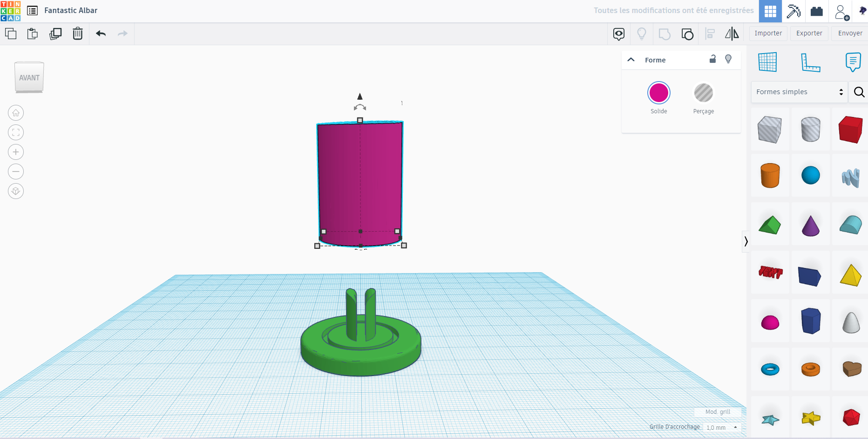
Task: Pick the dark blue wedge shape
Action: (810, 276)
